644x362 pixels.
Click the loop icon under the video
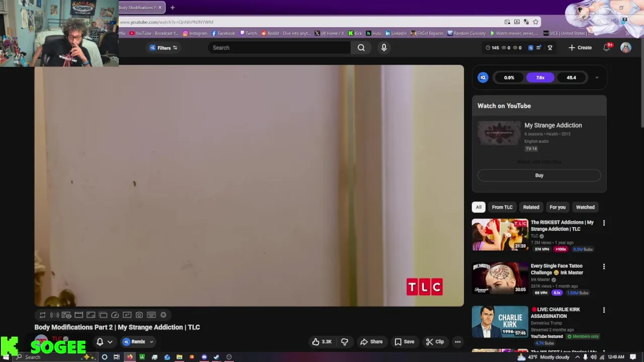[x=42, y=315]
